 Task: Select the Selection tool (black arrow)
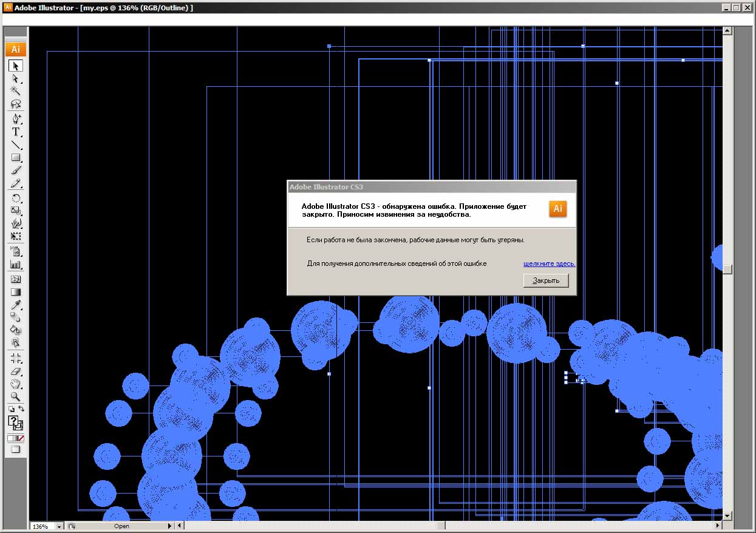pos(16,66)
